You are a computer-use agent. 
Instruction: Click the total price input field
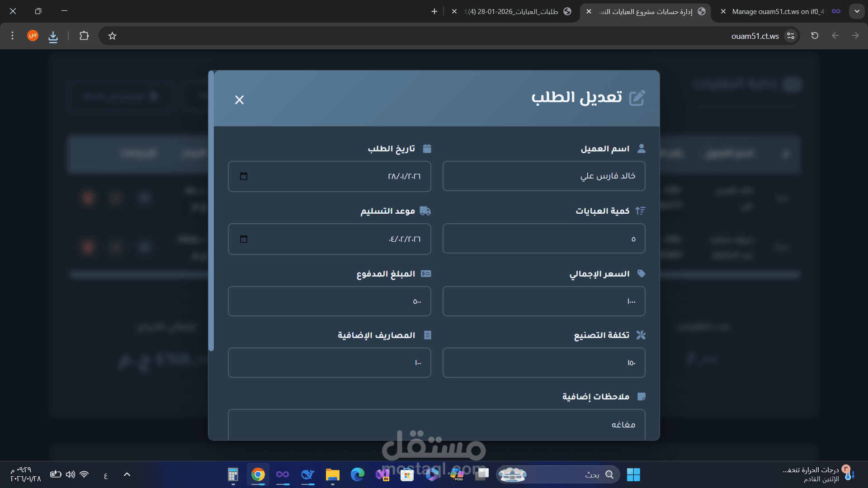pos(543,301)
